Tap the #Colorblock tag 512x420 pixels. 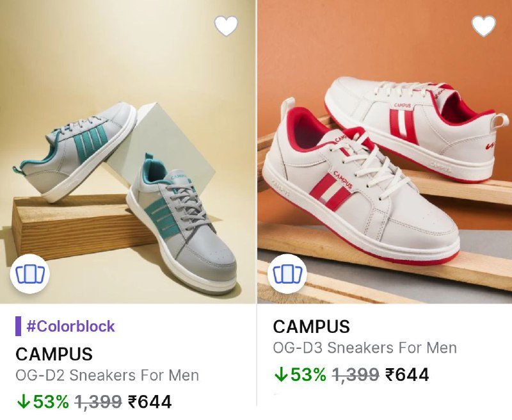pyautogui.click(x=70, y=327)
